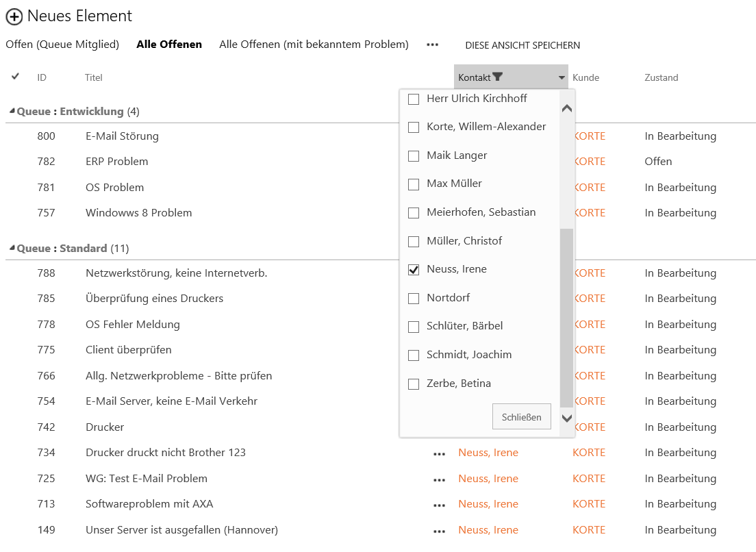Check the Meierhofen, Sebastian filter checkbox
The height and width of the screenshot is (552, 756).
(x=414, y=213)
